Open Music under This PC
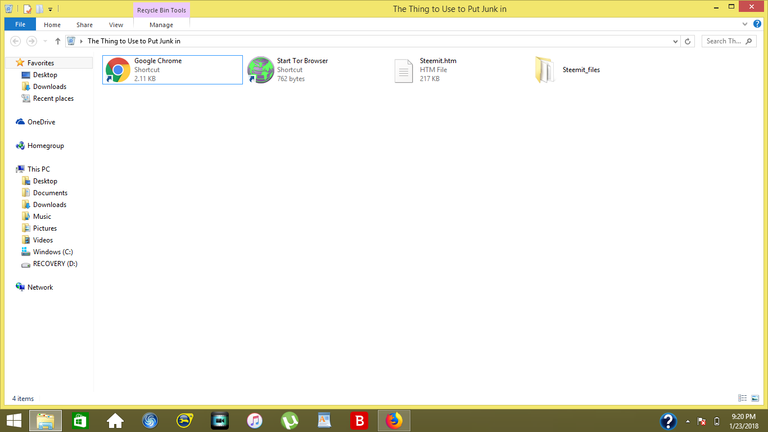 tap(42, 216)
